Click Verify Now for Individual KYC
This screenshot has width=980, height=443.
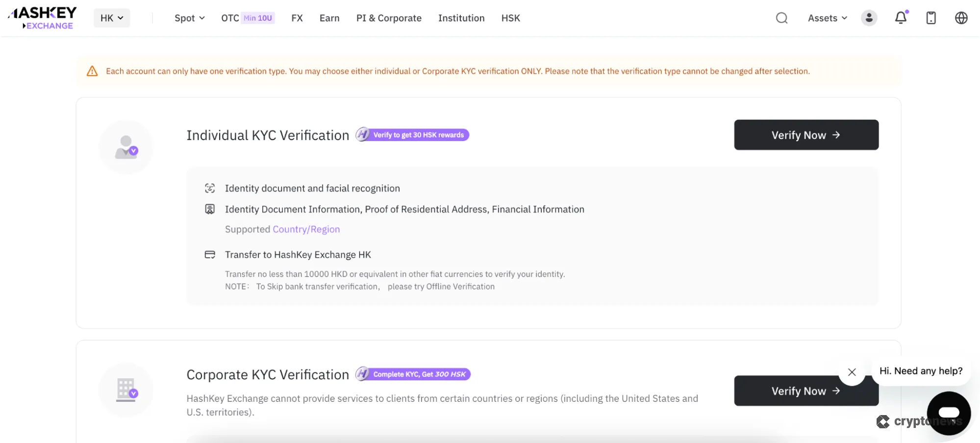tap(805, 135)
